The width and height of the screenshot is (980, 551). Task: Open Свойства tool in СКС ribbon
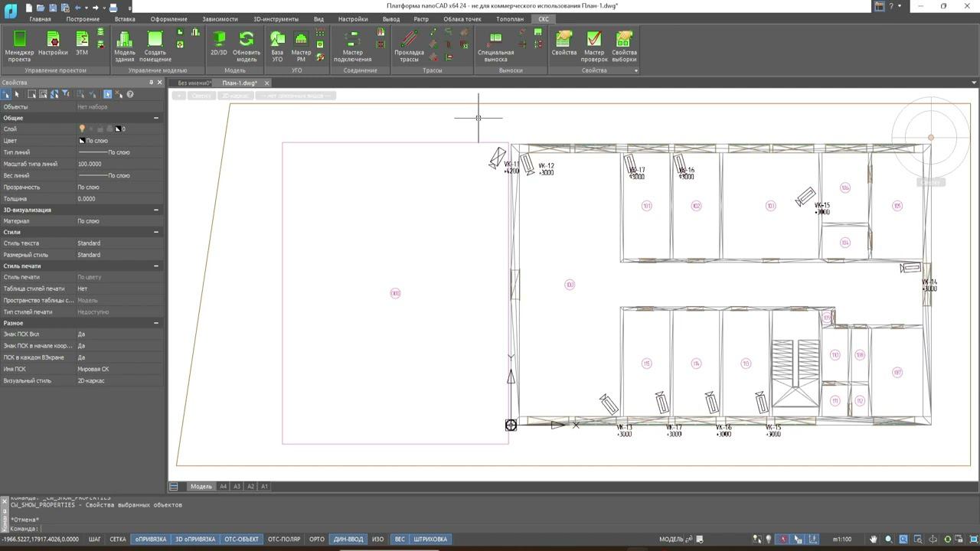click(x=563, y=43)
